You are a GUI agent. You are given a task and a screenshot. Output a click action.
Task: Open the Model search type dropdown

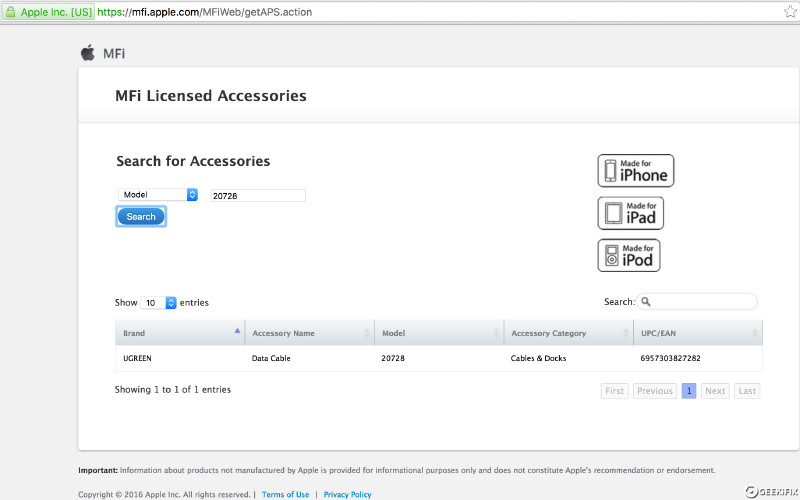pos(158,195)
